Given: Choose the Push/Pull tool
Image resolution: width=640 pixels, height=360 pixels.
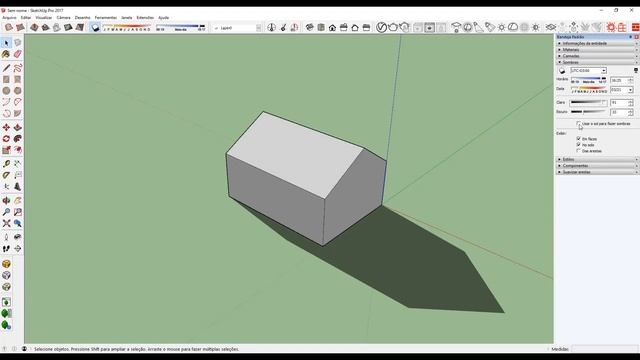Looking at the screenshot, I should click(x=18, y=128).
